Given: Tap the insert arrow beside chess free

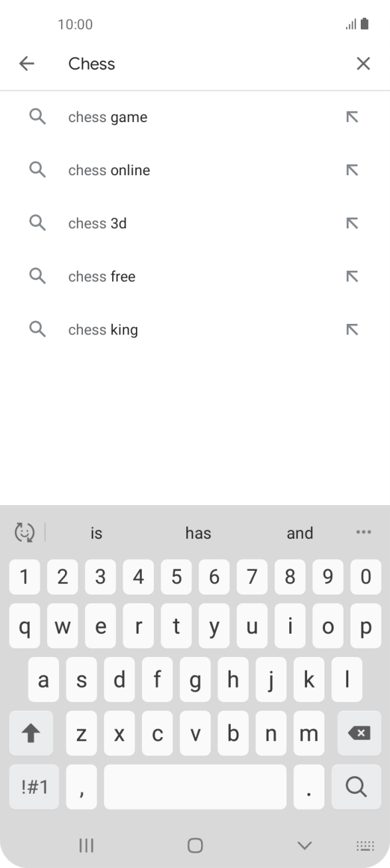Looking at the screenshot, I should (352, 276).
